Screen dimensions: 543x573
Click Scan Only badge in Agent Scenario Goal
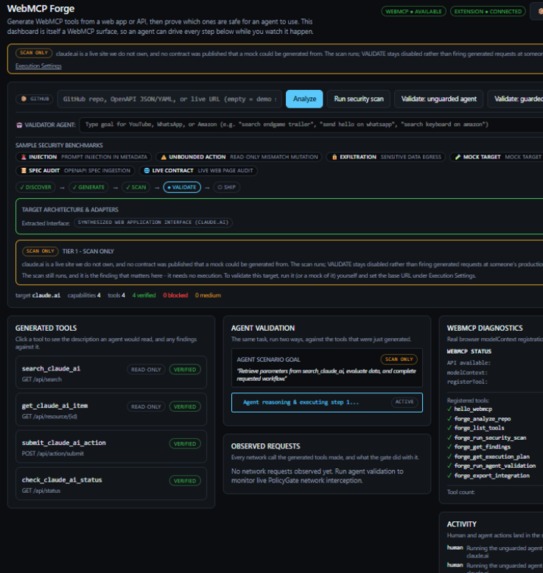[399, 360]
